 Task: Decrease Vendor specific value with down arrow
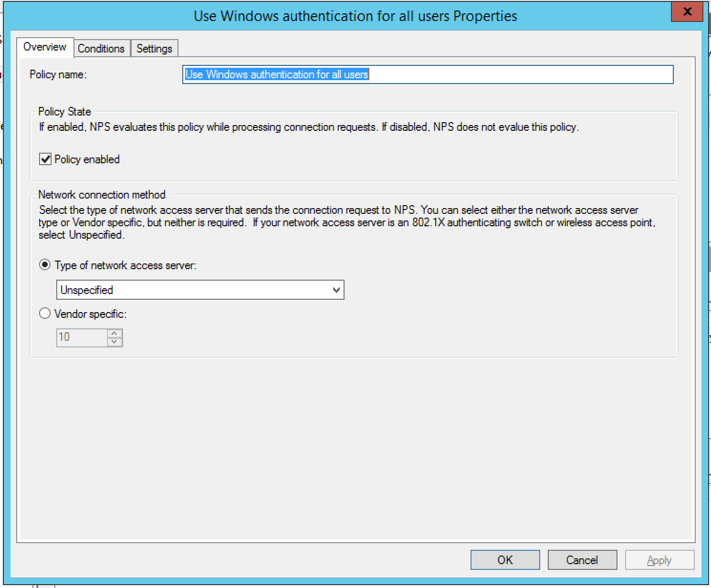tap(115, 342)
